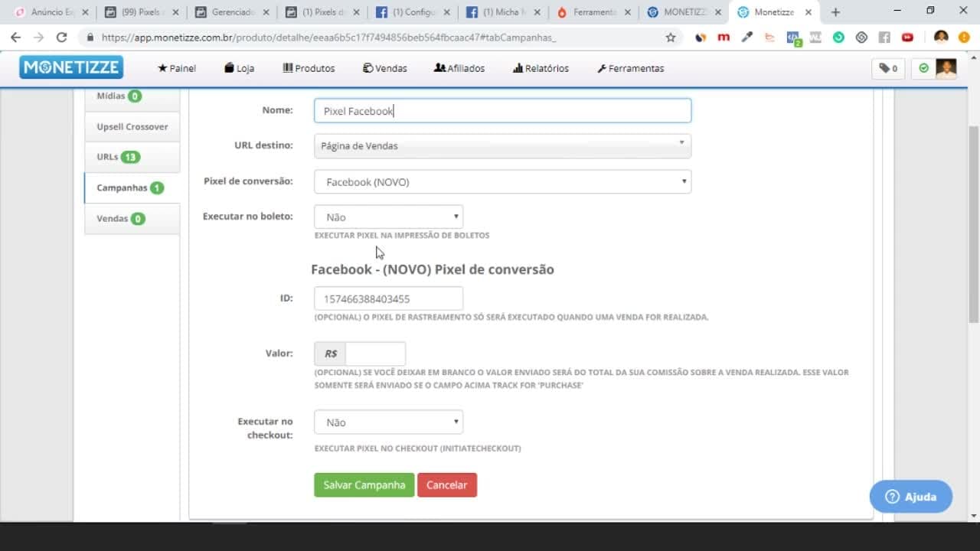Click the pixel ID input field
980x551 pixels.
[x=388, y=298]
